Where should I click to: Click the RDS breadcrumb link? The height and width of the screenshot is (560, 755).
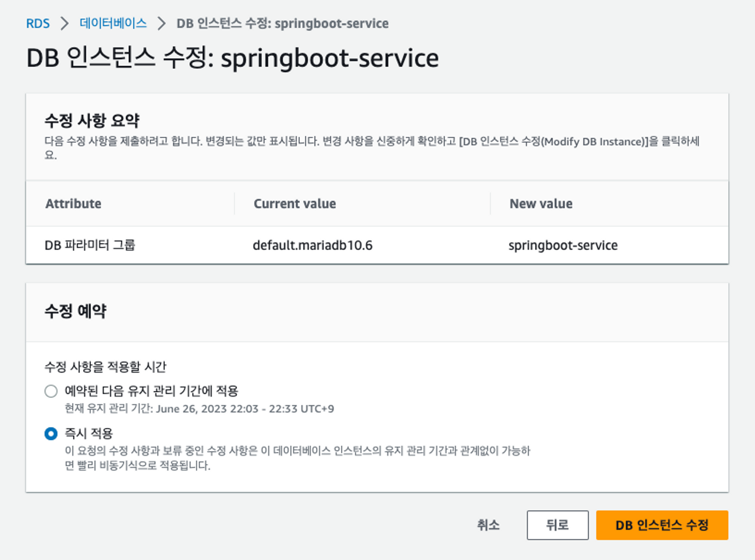coord(38,23)
